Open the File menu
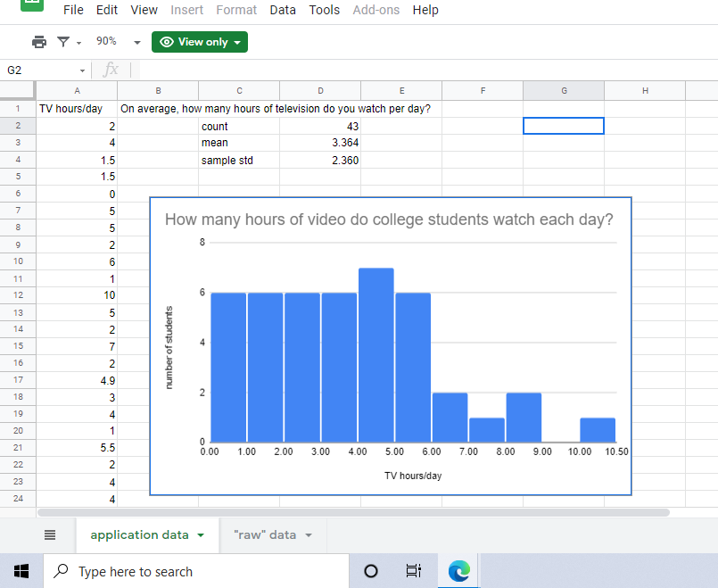718x588 pixels. 73,10
